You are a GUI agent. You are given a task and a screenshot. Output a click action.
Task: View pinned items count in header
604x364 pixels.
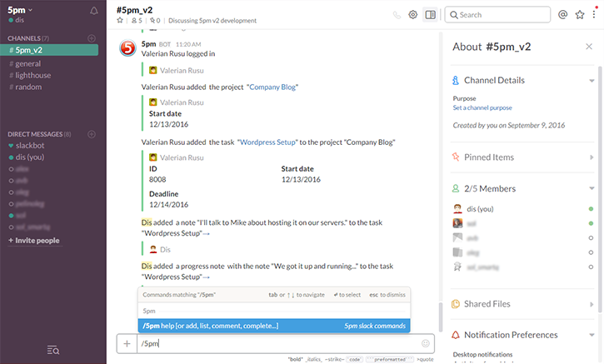tap(155, 21)
